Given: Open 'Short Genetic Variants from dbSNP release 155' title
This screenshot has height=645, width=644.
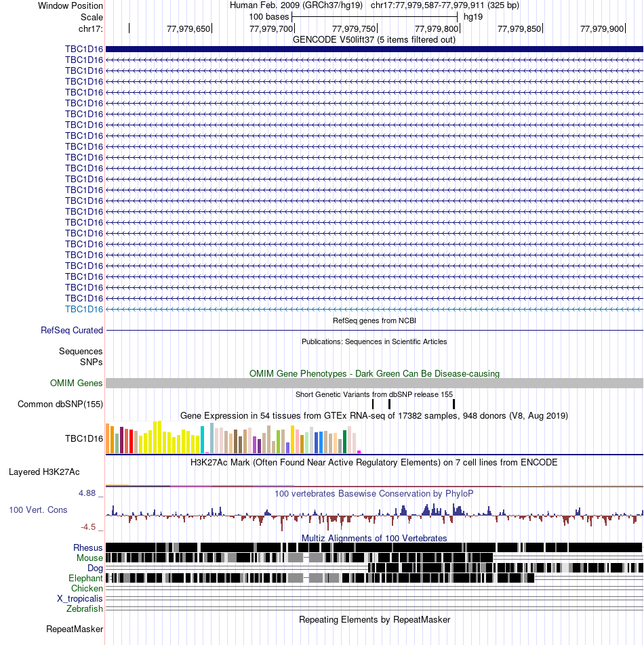Looking at the screenshot, I should coord(374,394).
